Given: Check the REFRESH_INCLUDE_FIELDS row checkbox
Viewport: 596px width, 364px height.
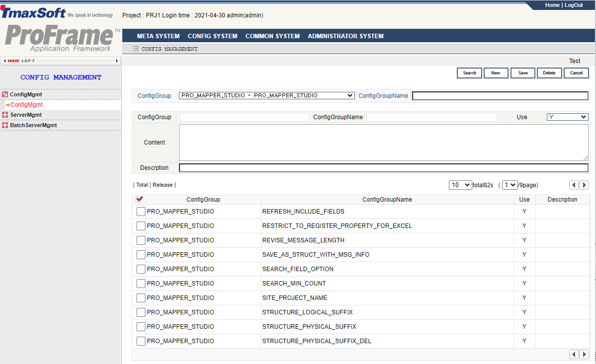Looking at the screenshot, I should pos(141,212).
